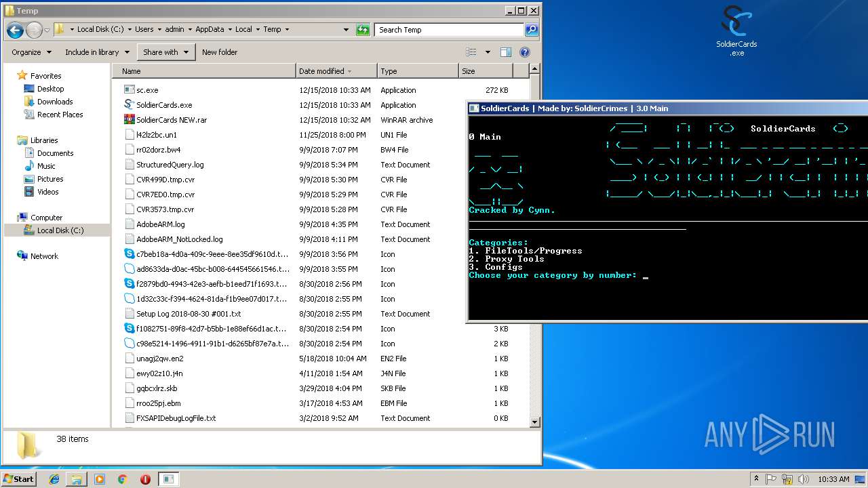The width and height of the screenshot is (868, 488).
Task: Open the Start menu
Action: tap(18, 479)
